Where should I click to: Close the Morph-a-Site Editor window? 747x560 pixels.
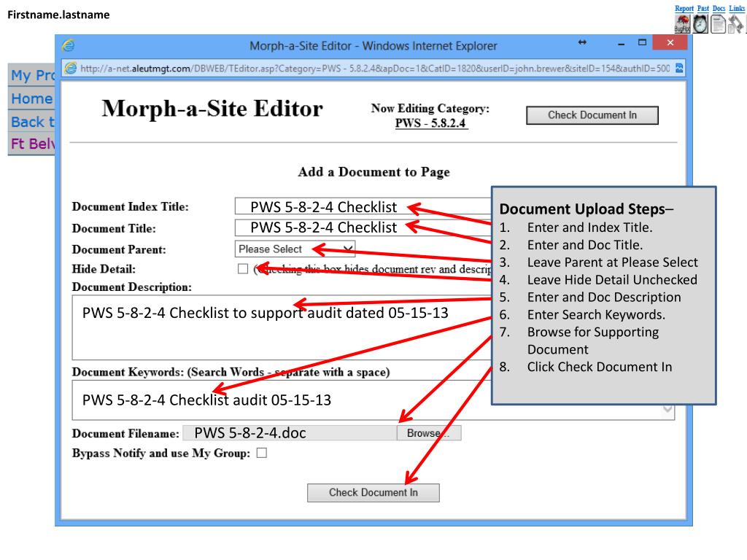click(670, 42)
